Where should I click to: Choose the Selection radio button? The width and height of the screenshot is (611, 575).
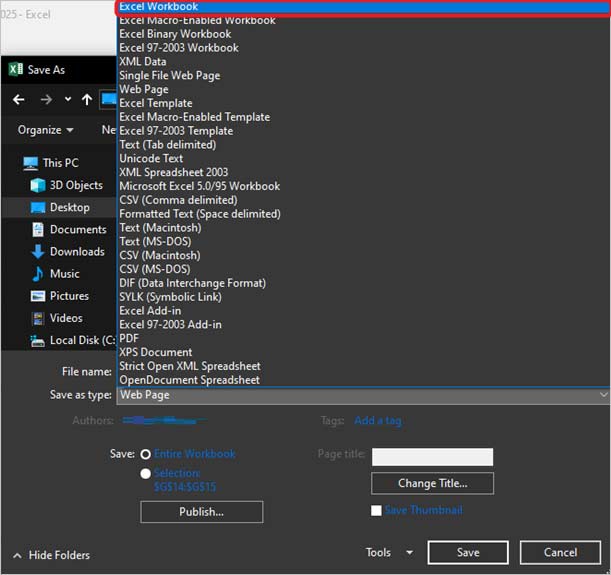click(146, 474)
